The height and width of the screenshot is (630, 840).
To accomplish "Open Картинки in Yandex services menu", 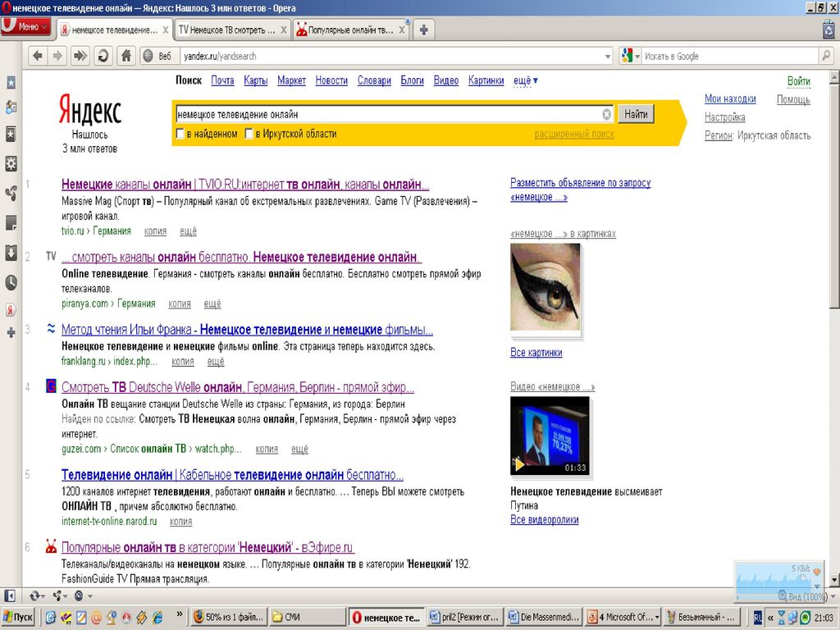I will (x=486, y=80).
